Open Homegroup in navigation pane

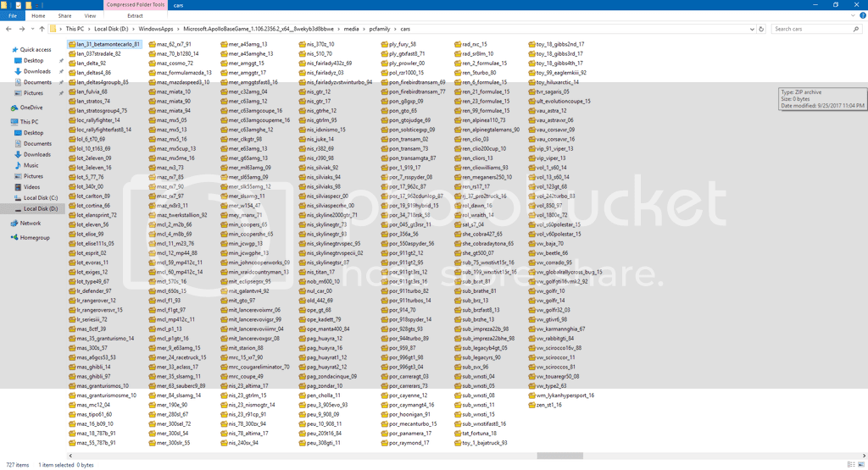pyautogui.click(x=35, y=238)
